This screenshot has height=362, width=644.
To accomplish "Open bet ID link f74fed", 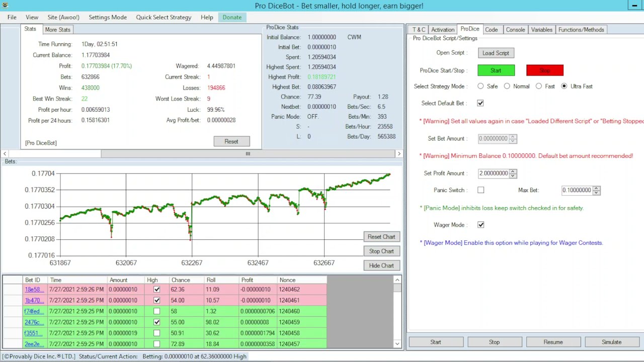I will (34, 311).
